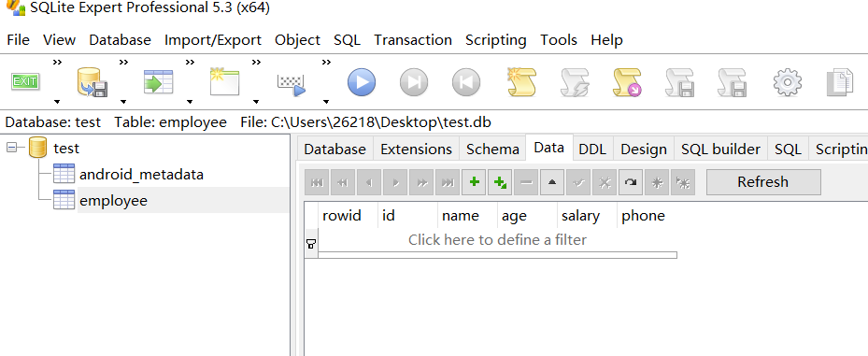Image resolution: width=868 pixels, height=356 pixels.
Task: Click the file path text 'C:\Users\26218\Desktop\test.db'
Action: point(381,122)
